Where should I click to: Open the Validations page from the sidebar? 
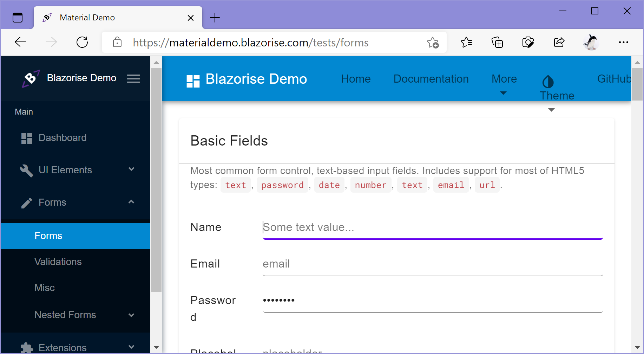click(58, 262)
